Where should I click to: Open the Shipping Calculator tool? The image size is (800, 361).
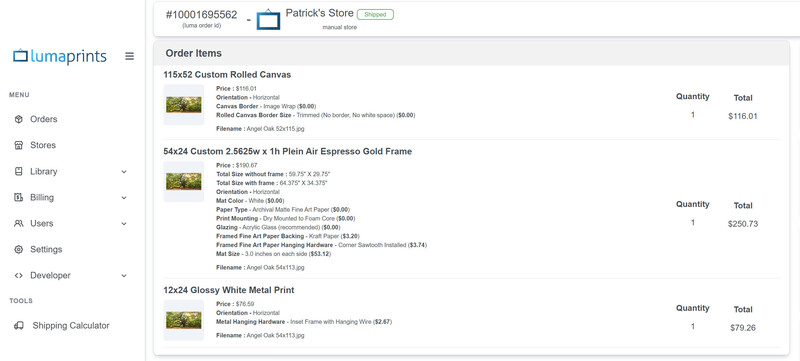tap(72, 325)
